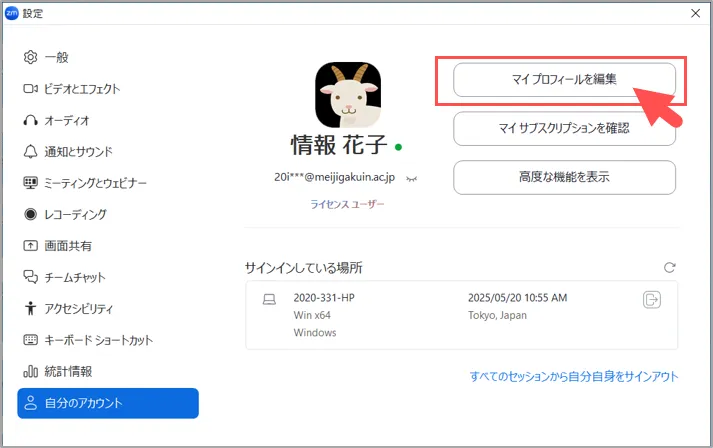
Task: Click the laptop icon beside 2020-331-HP
Action: 269,299
